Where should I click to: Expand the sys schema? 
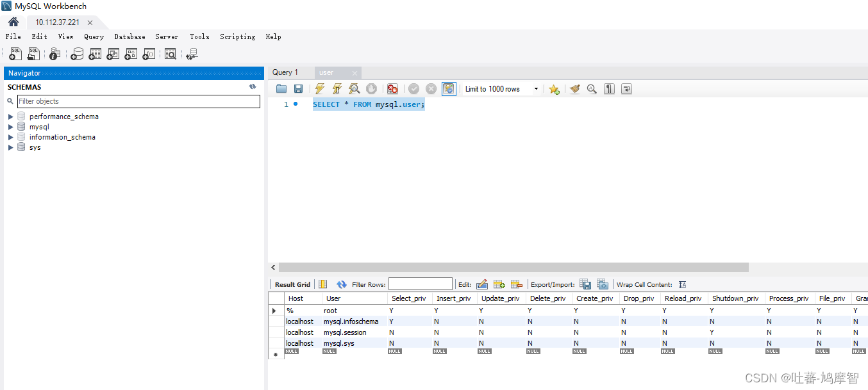coord(10,147)
